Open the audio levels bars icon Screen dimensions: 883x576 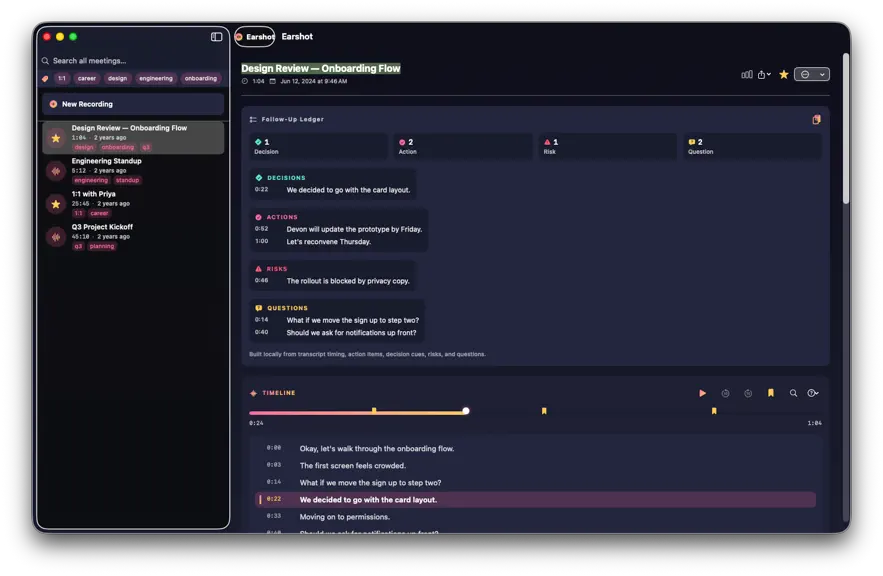tap(747, 74)
